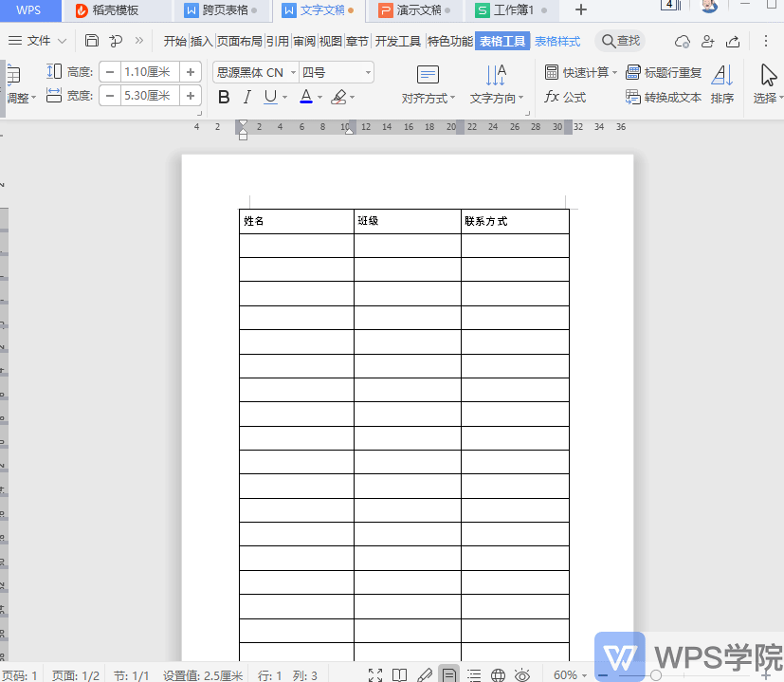This screenshot has width=784, height=682.
Task: Click the 班级 table header cell
Action: click(408, 221)
